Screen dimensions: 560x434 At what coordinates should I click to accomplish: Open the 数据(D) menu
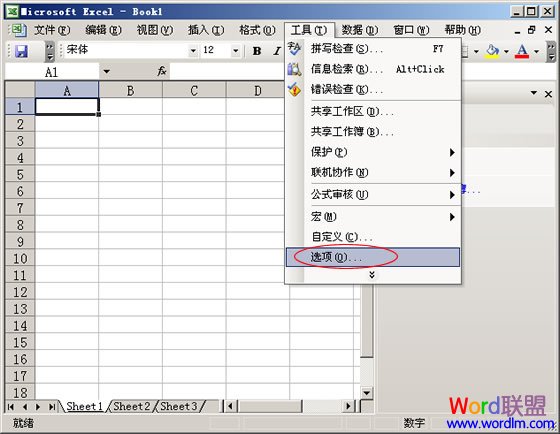tap(359, 30)
